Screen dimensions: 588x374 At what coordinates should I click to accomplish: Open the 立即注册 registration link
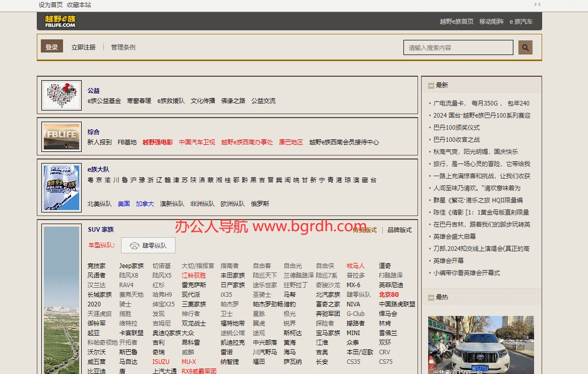83,47
